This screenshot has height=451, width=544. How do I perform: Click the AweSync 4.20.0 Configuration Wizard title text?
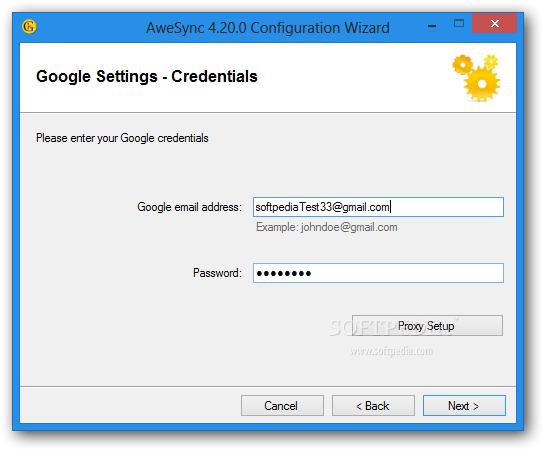[267, 28]
